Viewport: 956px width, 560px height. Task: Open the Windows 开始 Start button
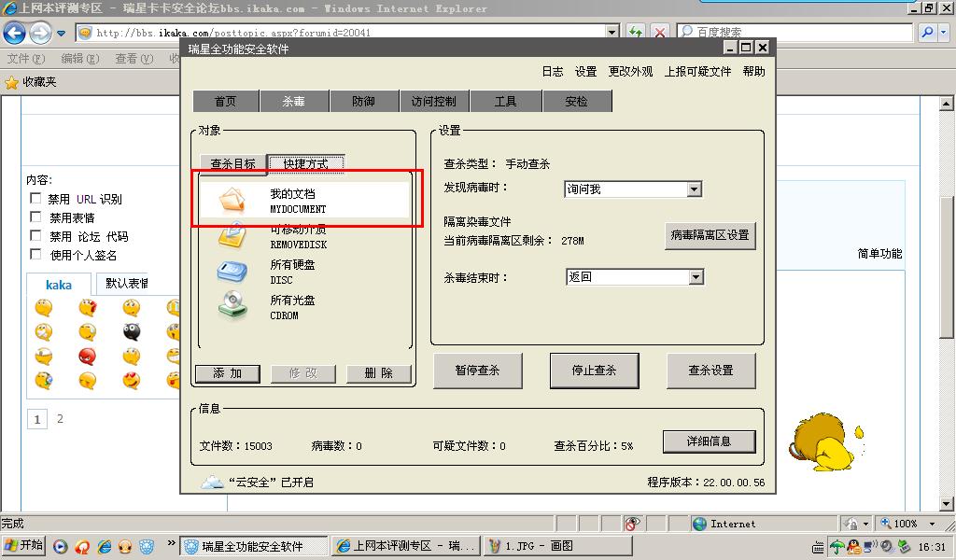[23, 545]
